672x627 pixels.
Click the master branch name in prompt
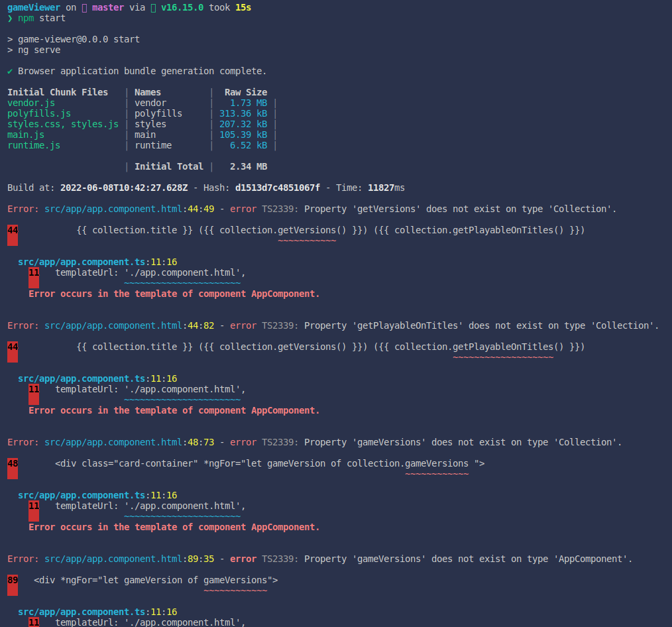pos(107,7)
